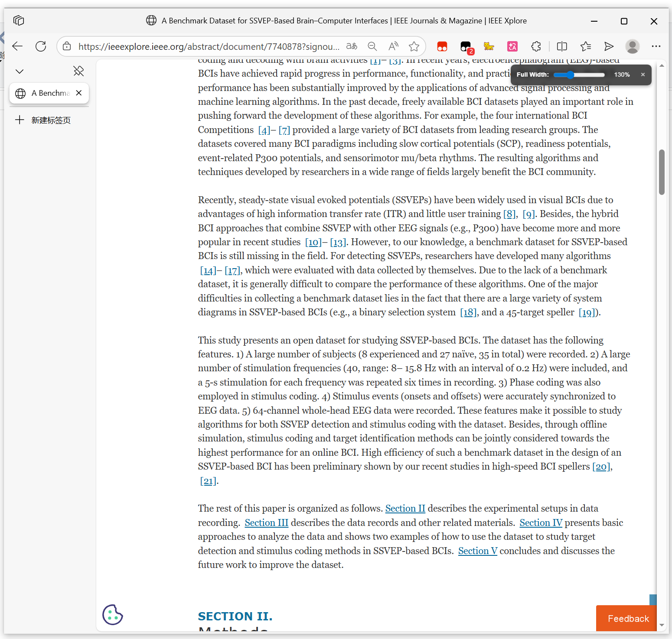View site information lock icon
This screenshot has height=639, width=672.
point(67,46)
